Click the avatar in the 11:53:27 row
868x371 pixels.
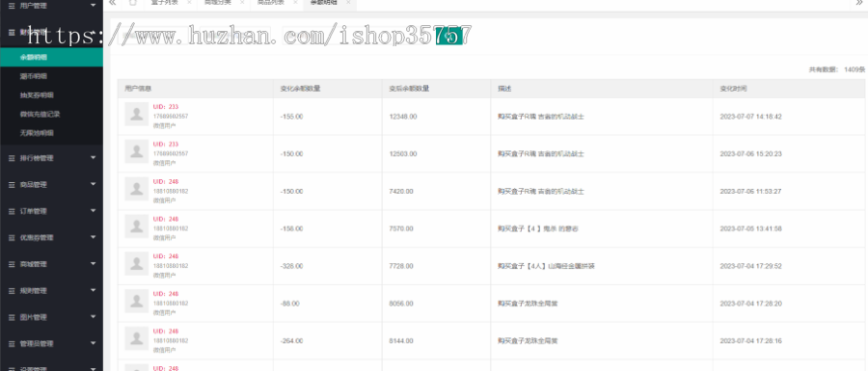coord(136,189)
